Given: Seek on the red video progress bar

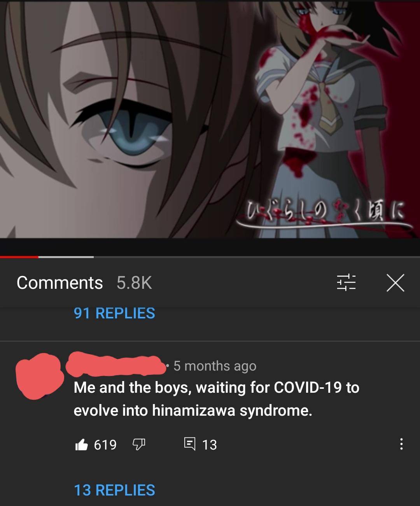Looking at the screenshot, I should tap(19, 257).
